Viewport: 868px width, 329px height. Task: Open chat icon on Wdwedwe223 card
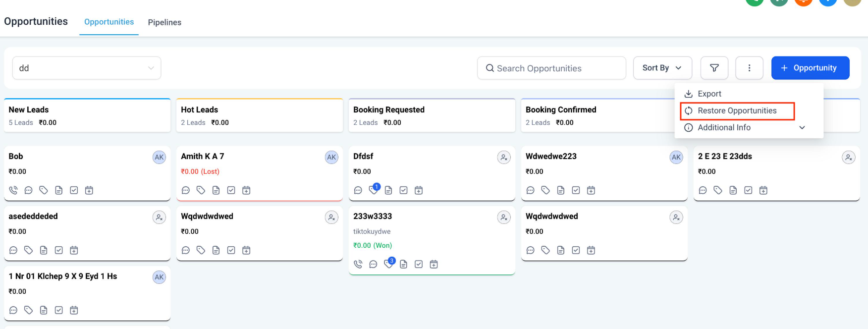point(531,190)
